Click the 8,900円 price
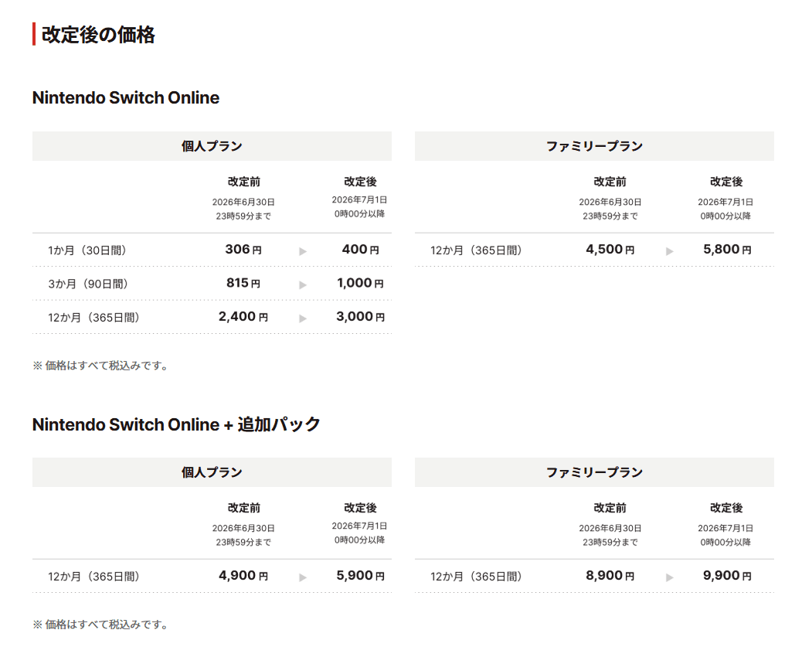The width and height of the screenshot is (812, 664). [610, 576]
